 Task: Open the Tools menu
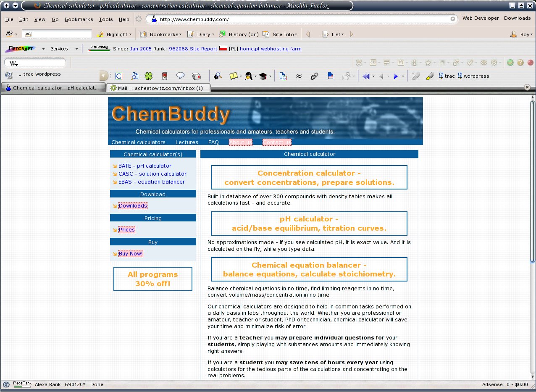coord(106,19)
